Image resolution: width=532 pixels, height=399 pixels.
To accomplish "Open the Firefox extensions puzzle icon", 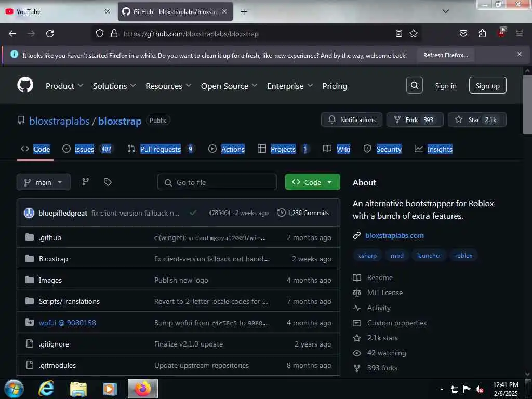I will [482, 34].
